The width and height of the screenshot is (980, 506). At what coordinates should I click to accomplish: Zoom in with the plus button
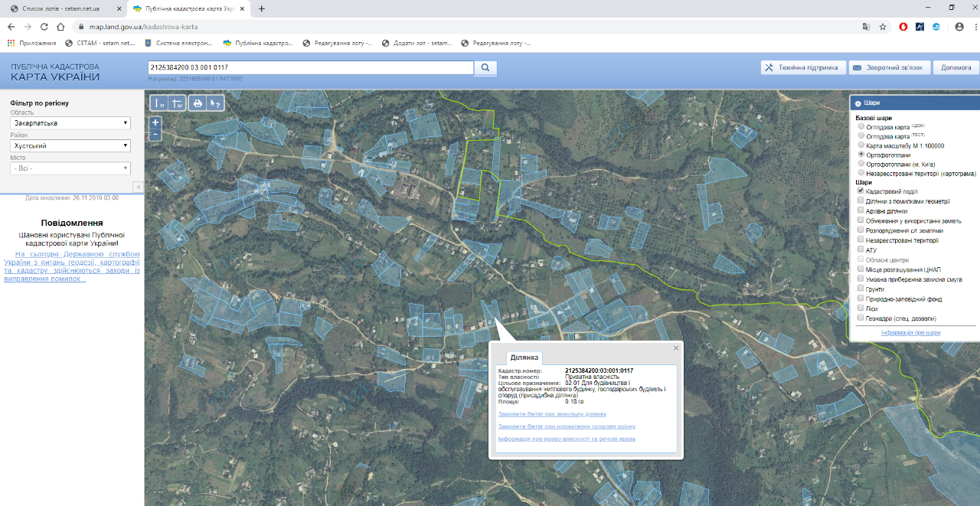tap(155, 122)
